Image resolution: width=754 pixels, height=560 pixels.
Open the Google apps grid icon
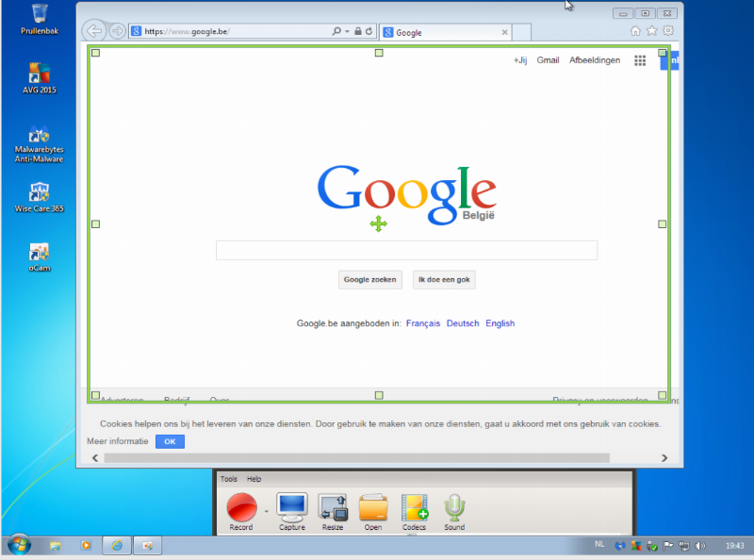point(640,60)
